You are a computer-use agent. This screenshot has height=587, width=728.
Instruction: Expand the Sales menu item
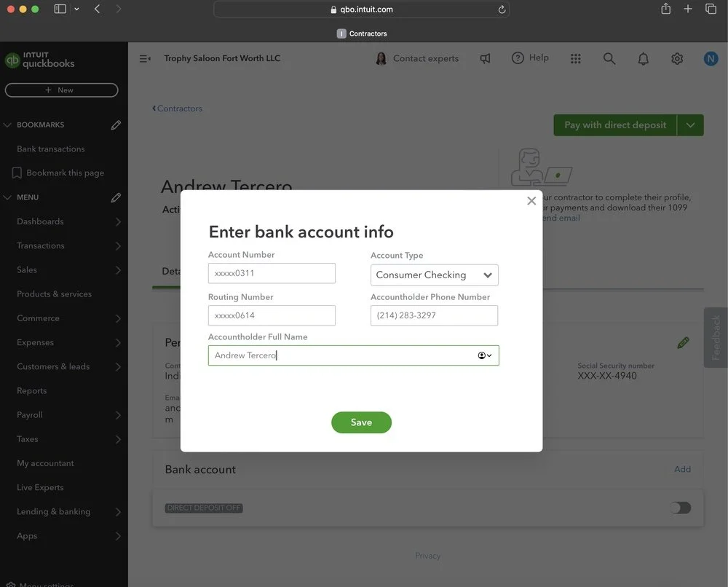tap(118, 269)
